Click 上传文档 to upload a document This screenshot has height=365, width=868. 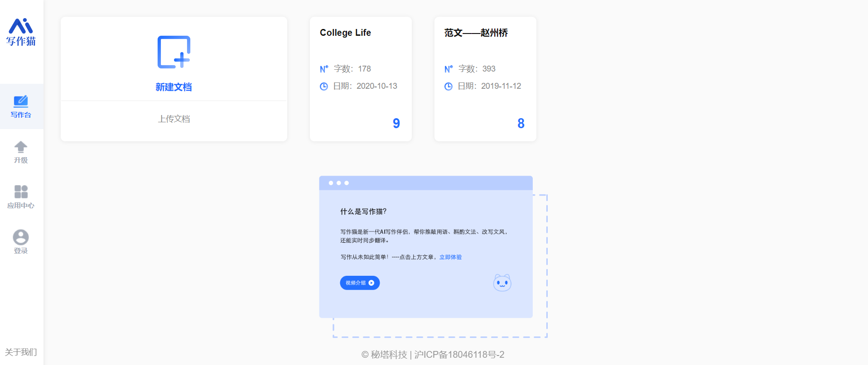click(x=174, y=119)
